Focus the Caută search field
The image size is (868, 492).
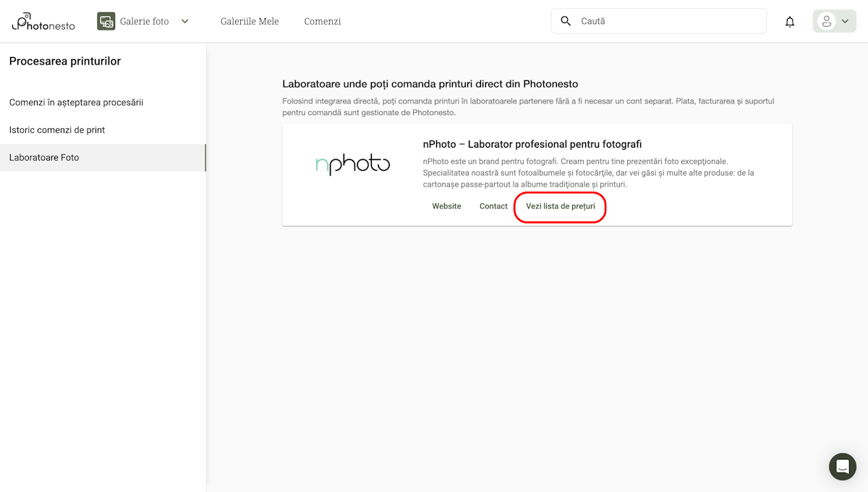click(x=659, y=21)
